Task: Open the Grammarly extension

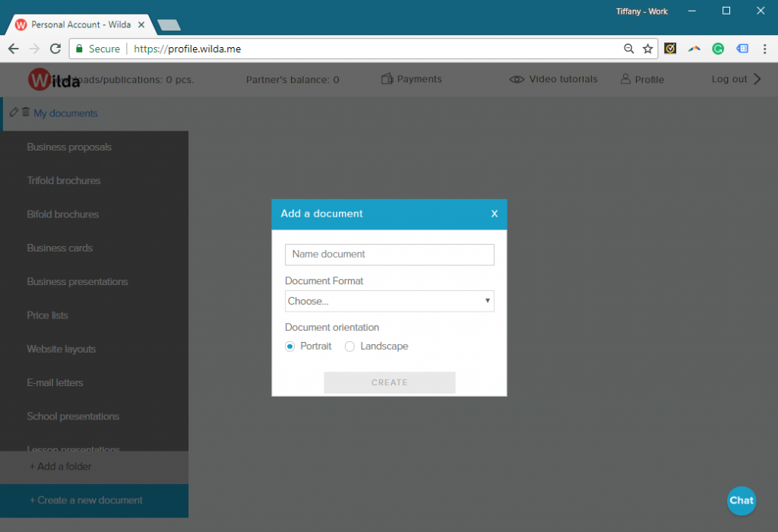Action: 718,48
